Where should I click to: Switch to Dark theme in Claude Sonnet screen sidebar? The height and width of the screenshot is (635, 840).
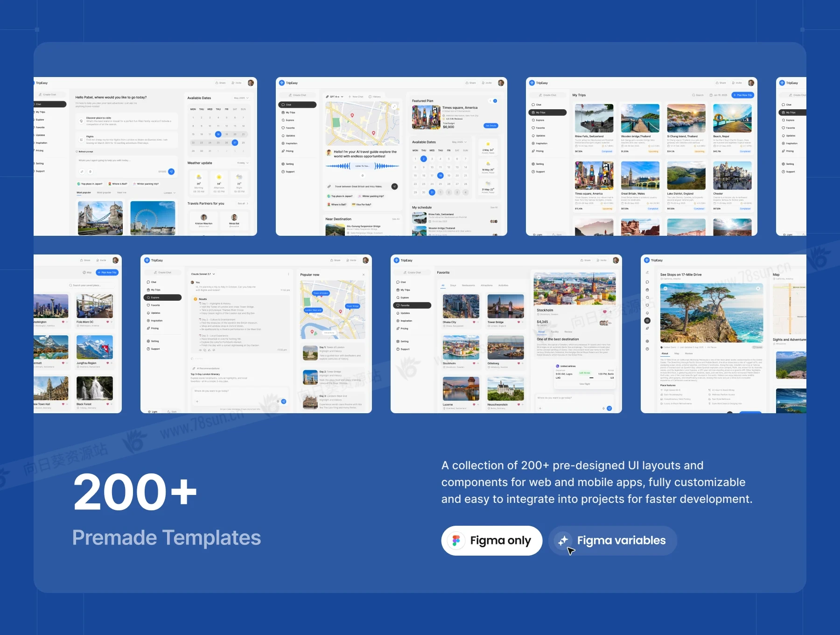(172, 412)
